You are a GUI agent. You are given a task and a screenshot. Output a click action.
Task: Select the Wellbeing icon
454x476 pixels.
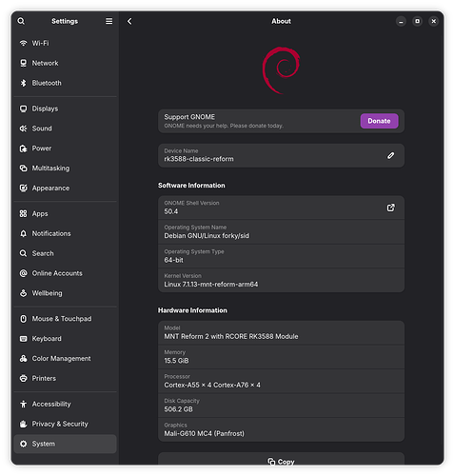[23, 293]
